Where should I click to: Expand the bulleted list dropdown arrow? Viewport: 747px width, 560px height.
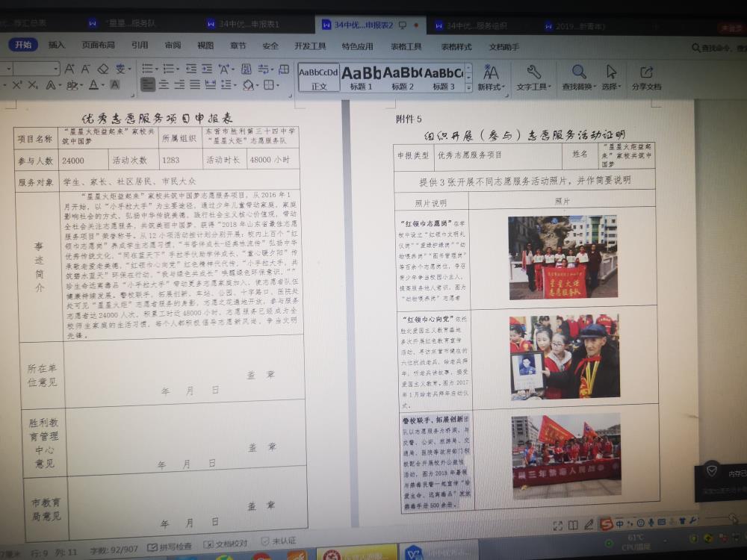click(156, 69)
